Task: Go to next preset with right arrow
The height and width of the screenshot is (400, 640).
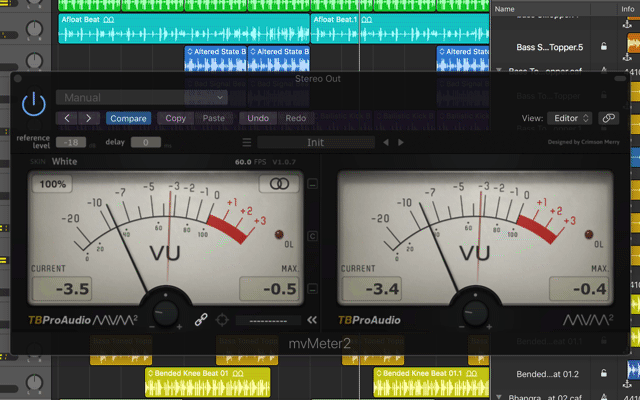Action: 89,118
